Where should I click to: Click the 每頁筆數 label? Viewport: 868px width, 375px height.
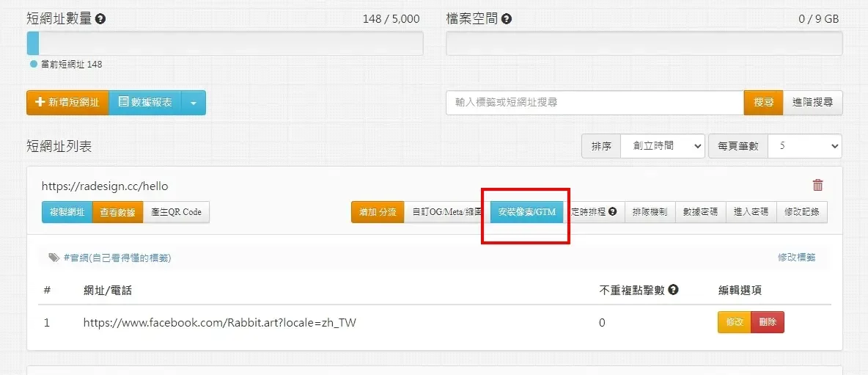tap(738, 146)
